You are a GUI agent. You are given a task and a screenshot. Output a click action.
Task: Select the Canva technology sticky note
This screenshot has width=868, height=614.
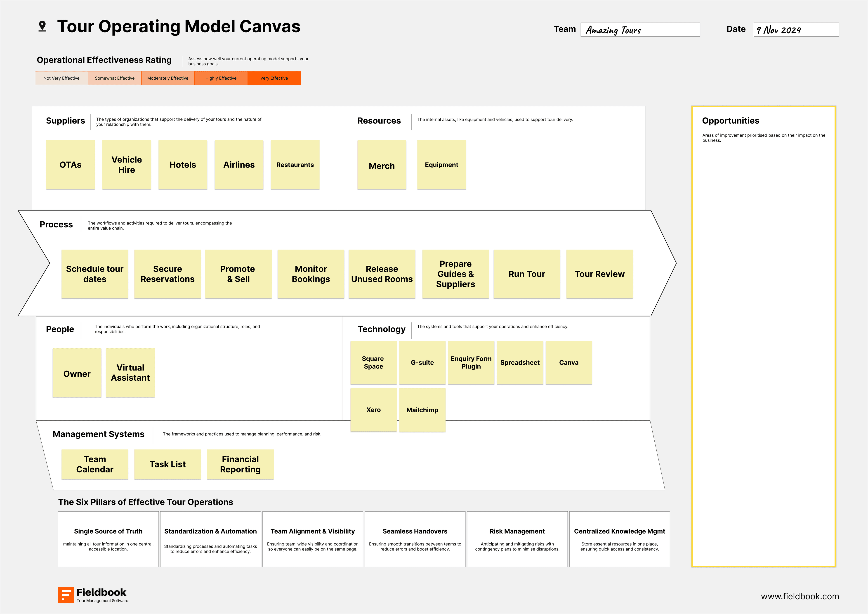click(x=568, y=362)
